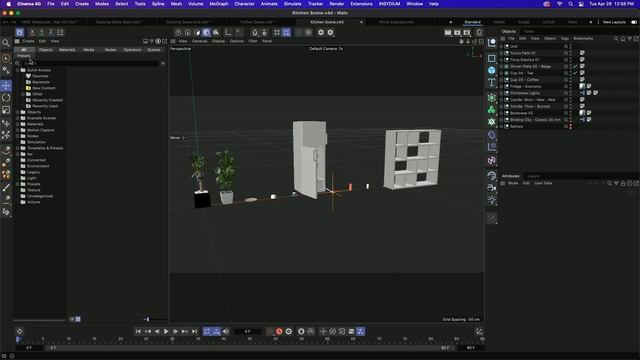
Task: Click the rectangle spline icon in palette
Action: (x=491, y=58)
